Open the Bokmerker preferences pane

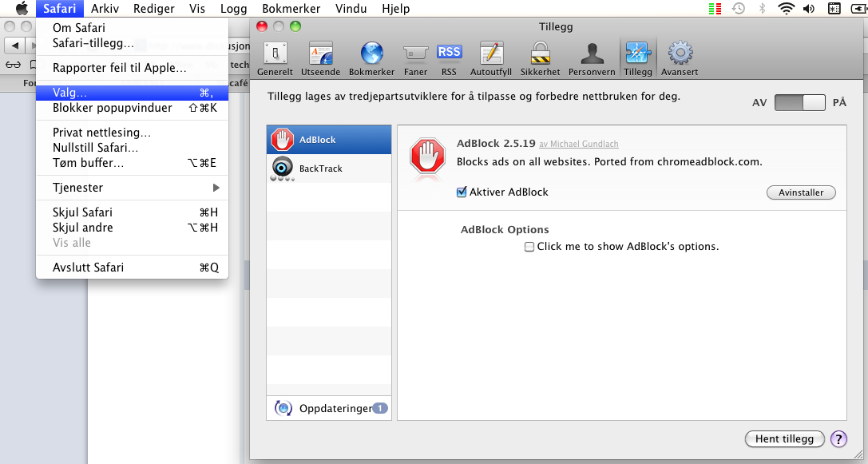371,58
